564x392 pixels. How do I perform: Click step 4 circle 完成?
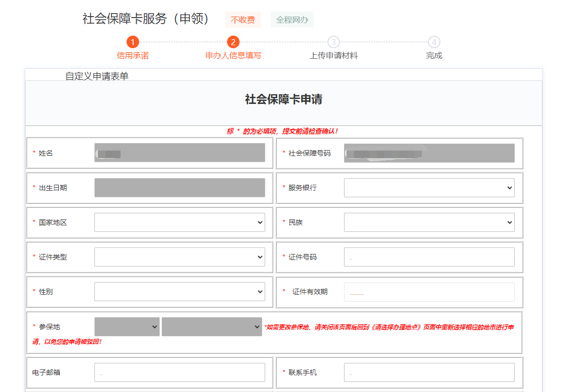coord(434,42)
